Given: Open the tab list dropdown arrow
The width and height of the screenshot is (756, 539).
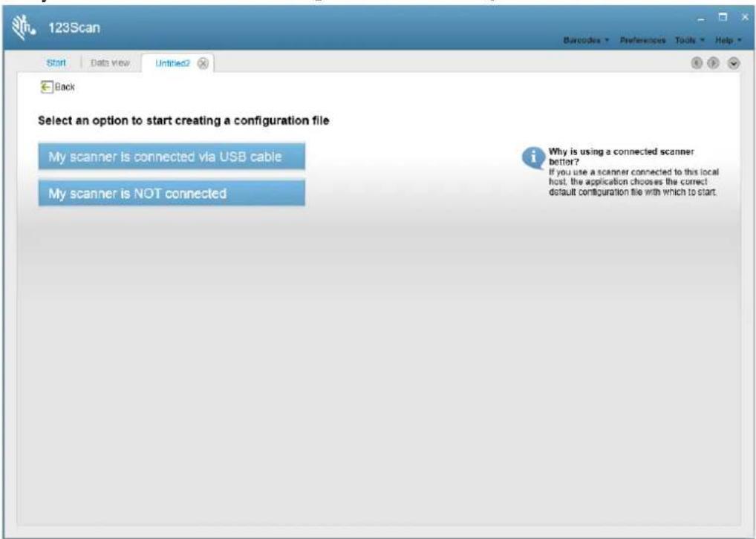Looking at the screenshot, I should [733, 63].
